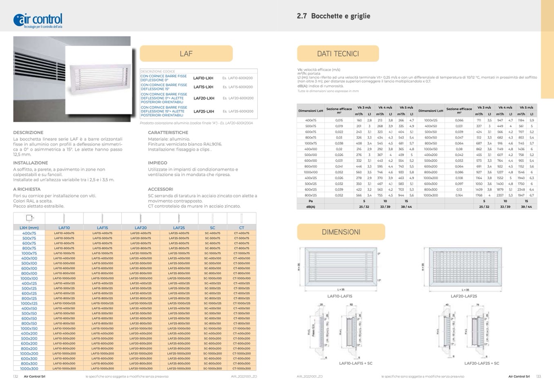
Task: Select the LAF25-LXH code entry
Action: pyautogui.click(x=203, y=111)
